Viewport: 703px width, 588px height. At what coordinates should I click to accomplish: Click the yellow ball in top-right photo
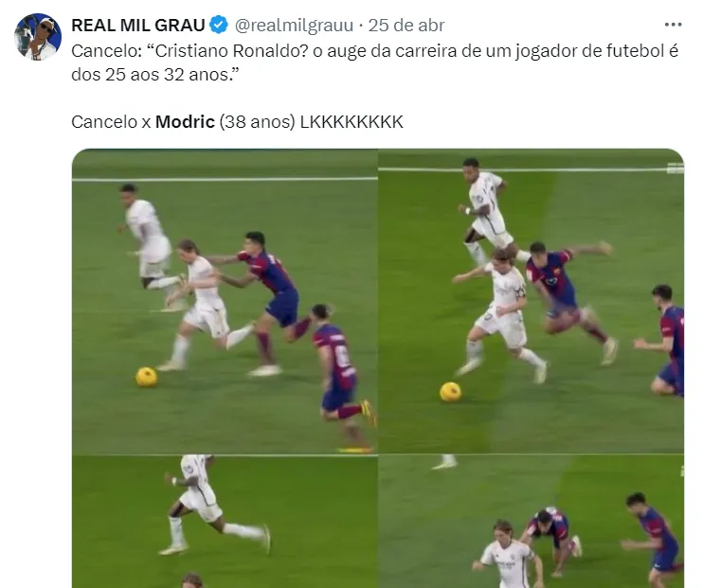(450, 392)
